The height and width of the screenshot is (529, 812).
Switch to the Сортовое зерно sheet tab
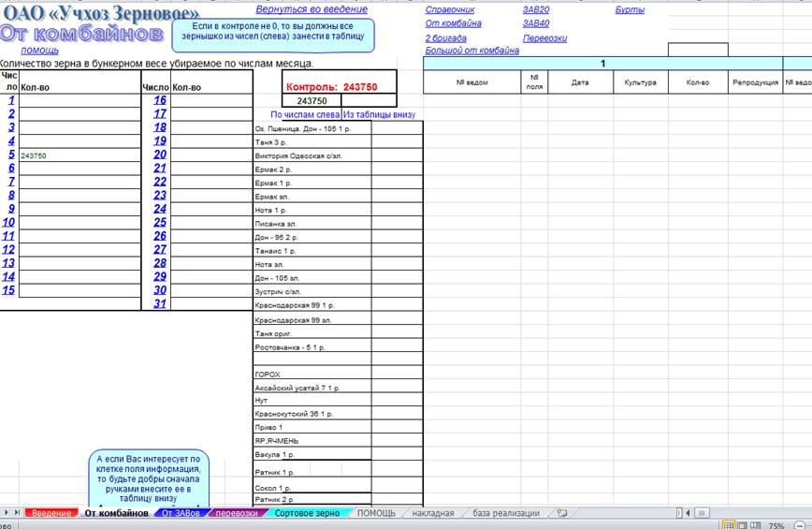click(x=307, y=513)
